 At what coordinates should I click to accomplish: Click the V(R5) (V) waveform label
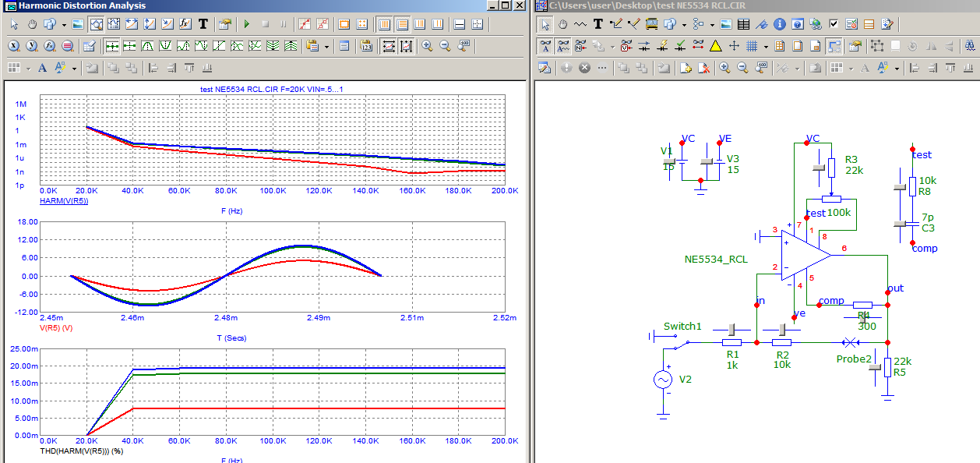click(56, 327)
